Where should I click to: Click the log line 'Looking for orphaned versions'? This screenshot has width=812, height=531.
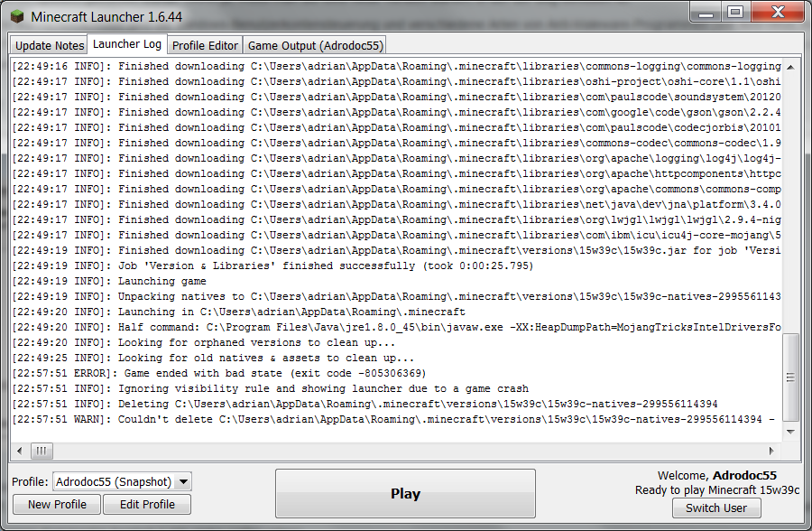point(204,343)
